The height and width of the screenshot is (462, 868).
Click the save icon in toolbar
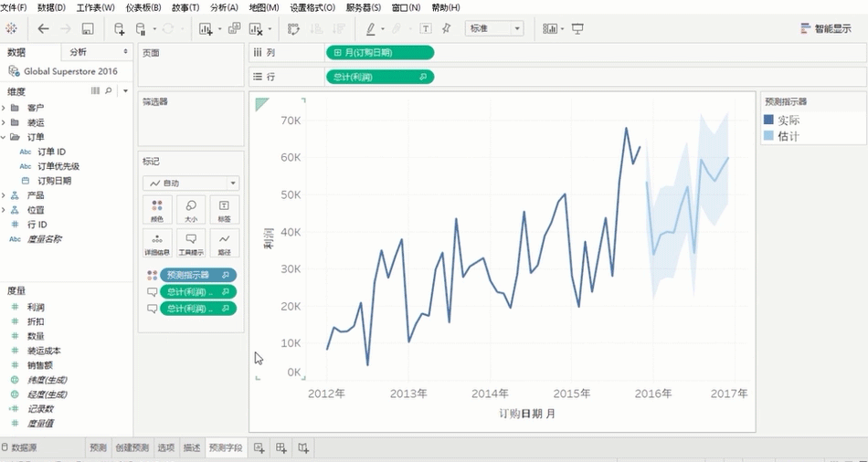pyautogui.click(x=88, y=28)
